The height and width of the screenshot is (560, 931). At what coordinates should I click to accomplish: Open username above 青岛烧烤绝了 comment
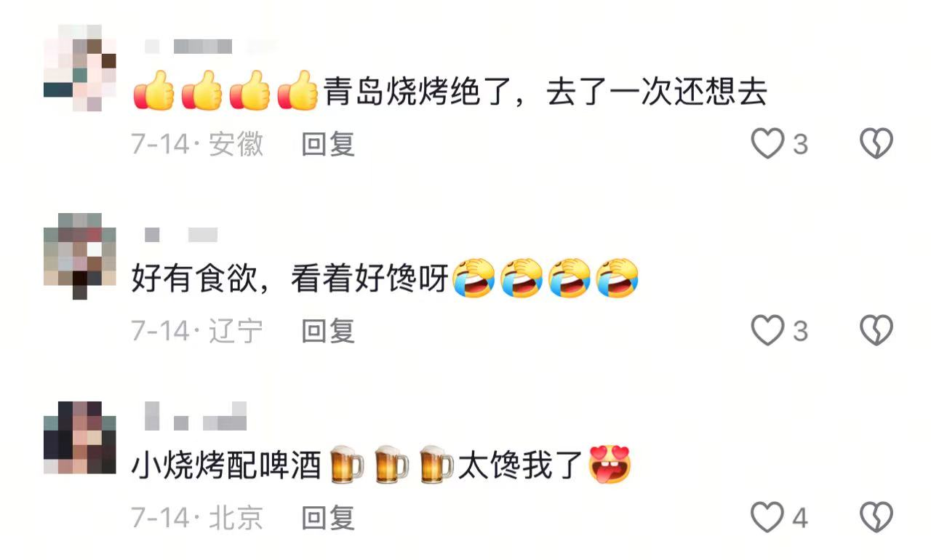coord(211,47)
